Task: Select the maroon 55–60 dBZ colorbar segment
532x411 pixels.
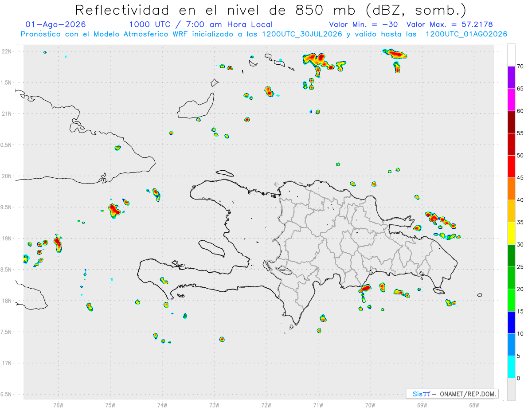Action: pyautogui.click(x=511, y=122)
